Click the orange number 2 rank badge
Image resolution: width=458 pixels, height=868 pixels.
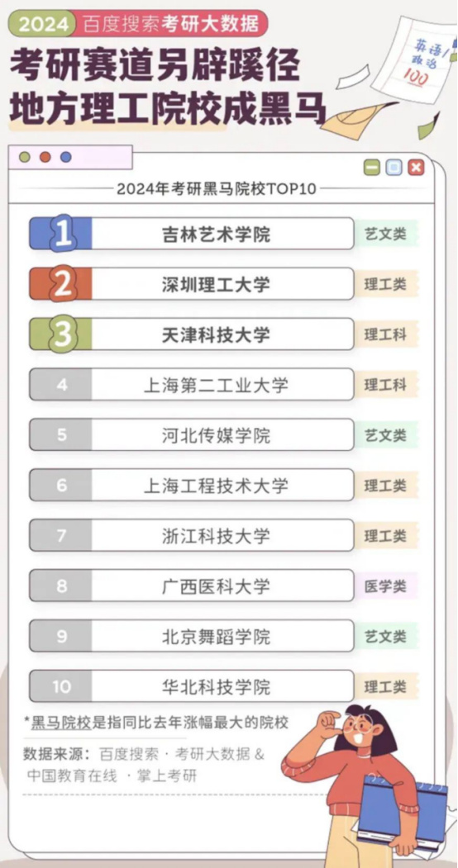[61, 284]
